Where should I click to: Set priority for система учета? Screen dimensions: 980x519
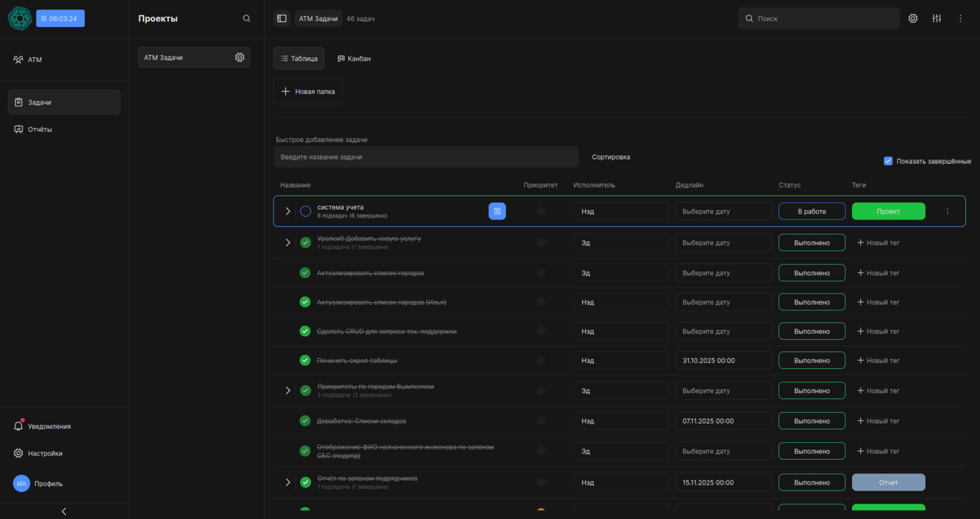pyautogui.click(x=541, y=212)
